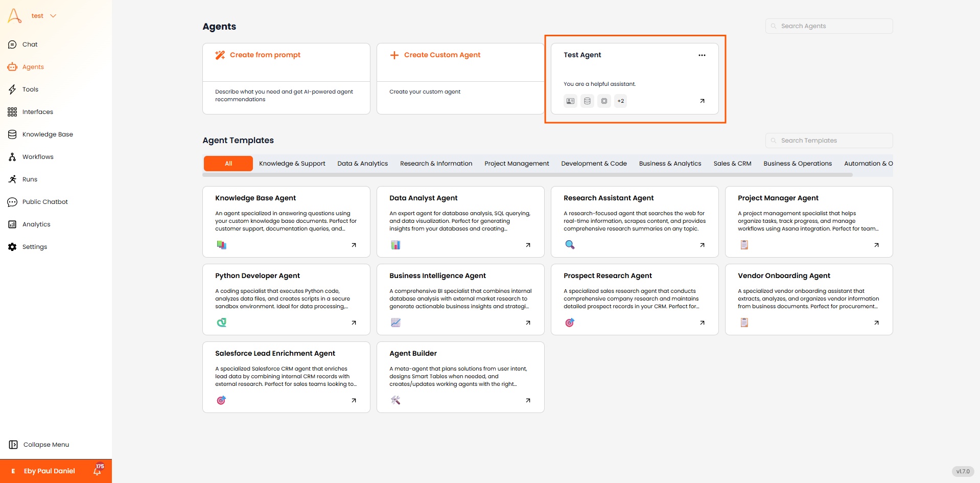
Task: Click the Public Chatbot speech bubble icon
Action: coord(12,202)
